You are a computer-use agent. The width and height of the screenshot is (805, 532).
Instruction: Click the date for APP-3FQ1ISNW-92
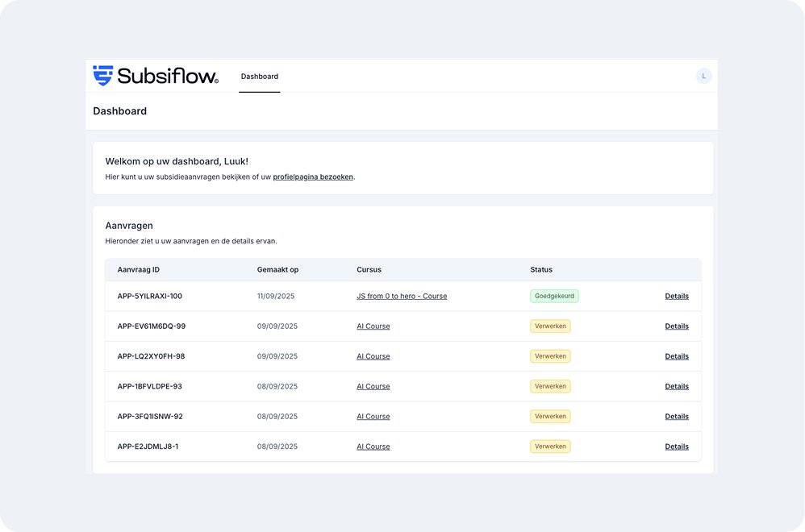click(277, 417)
